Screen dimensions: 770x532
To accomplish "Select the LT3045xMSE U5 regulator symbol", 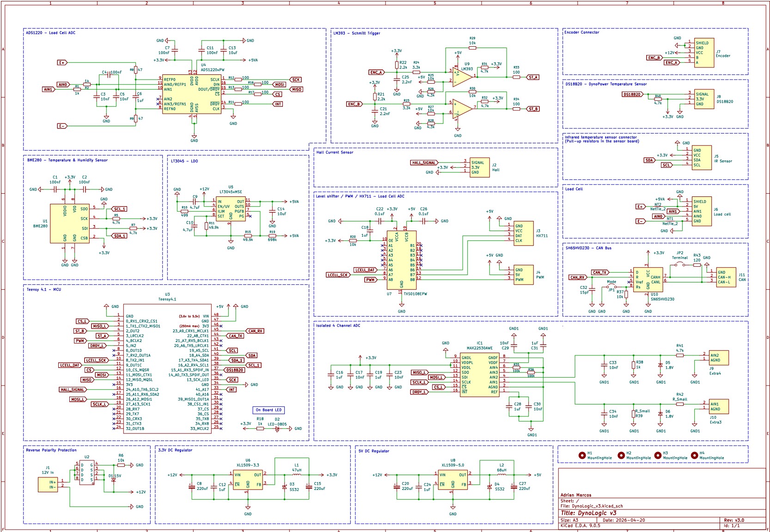I will point(231,209).
